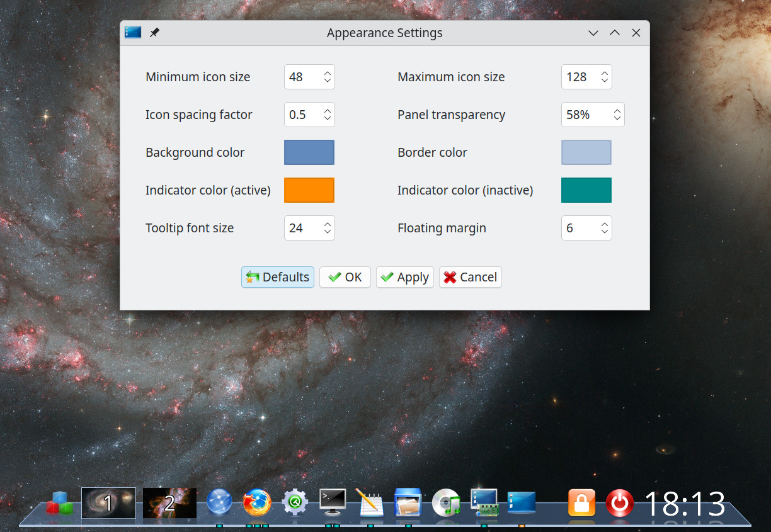Switch to virtual desktop 2
Screen dimensions: 771x532
click(169, 503)
